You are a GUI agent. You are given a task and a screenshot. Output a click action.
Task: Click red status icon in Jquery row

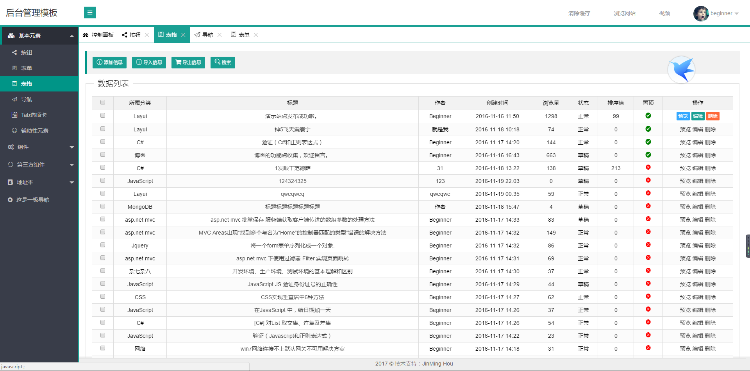tap(648, 245)
